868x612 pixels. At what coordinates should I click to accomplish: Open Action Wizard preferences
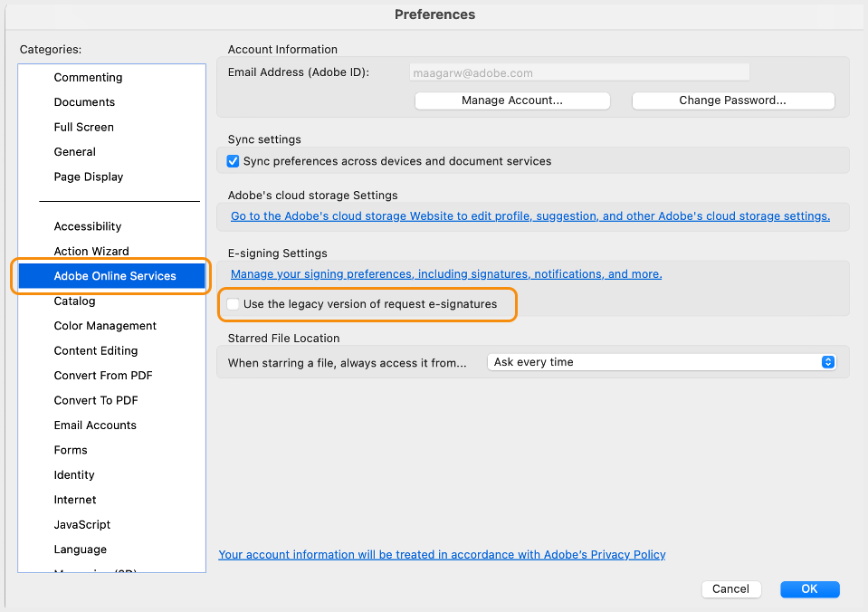(x=90, y=251)
